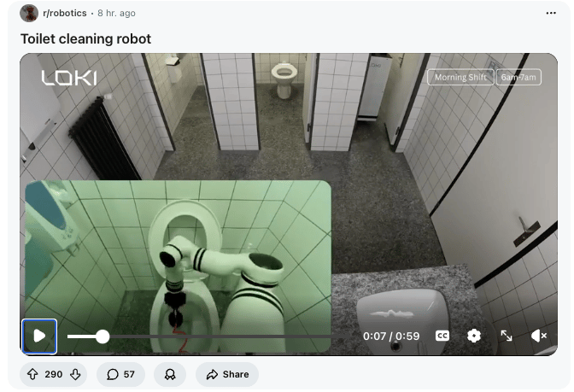Toggle closed captions with CC button
The image size is (574, 392).
tap(442, 336)
